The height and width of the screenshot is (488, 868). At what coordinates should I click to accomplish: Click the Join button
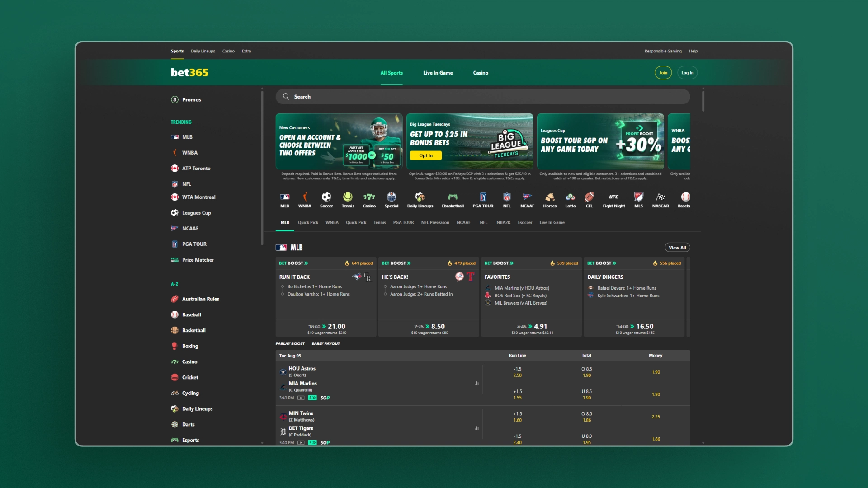(x=663, y=73)
